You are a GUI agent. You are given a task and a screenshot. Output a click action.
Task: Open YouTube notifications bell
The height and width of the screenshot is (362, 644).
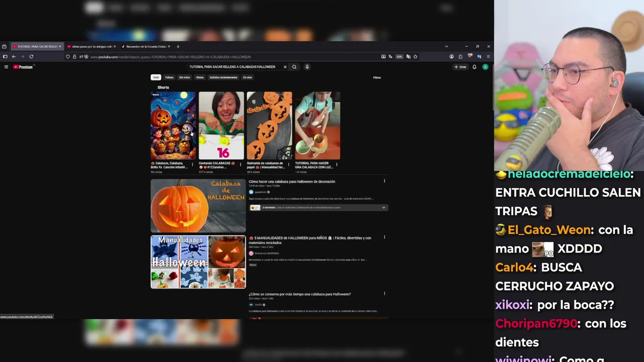[474, 67]
